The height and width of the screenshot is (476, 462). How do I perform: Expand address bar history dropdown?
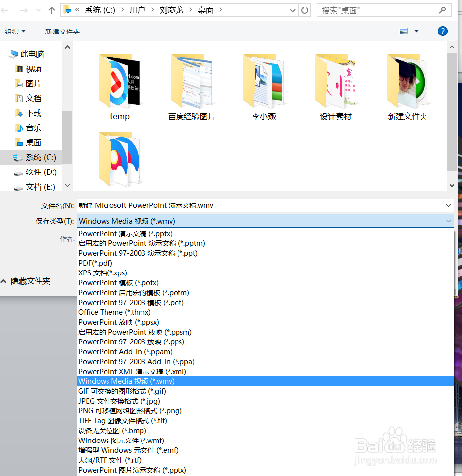tap(293, 11)
